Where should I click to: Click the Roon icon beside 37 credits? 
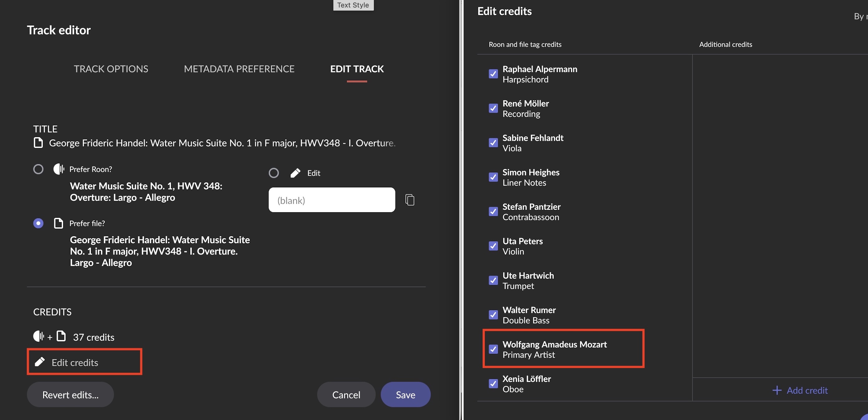[x=38, y=336]
